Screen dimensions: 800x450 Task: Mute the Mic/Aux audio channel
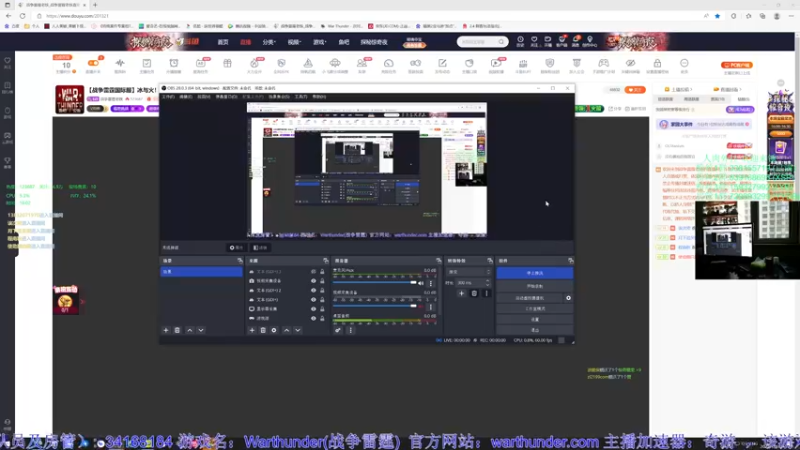click(421, 283)
